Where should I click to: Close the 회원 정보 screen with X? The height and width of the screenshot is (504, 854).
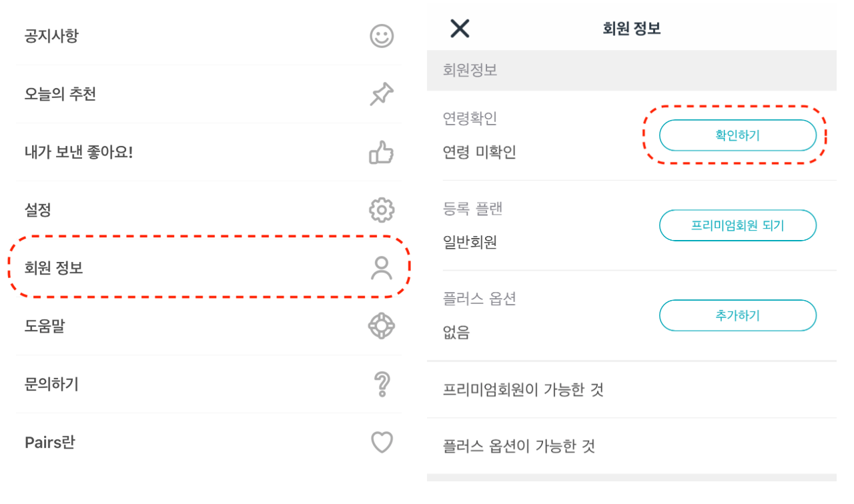click(x=460, y=28)
